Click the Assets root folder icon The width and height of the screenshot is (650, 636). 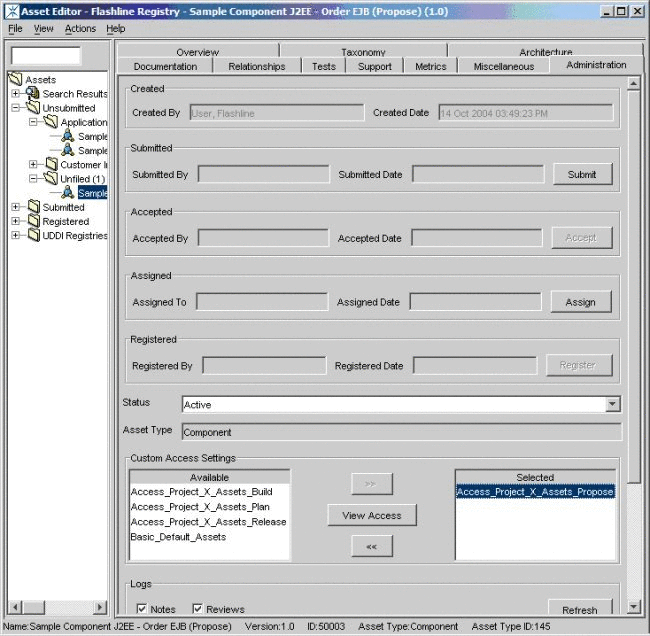pyautogui.click(x=15, y=79)
